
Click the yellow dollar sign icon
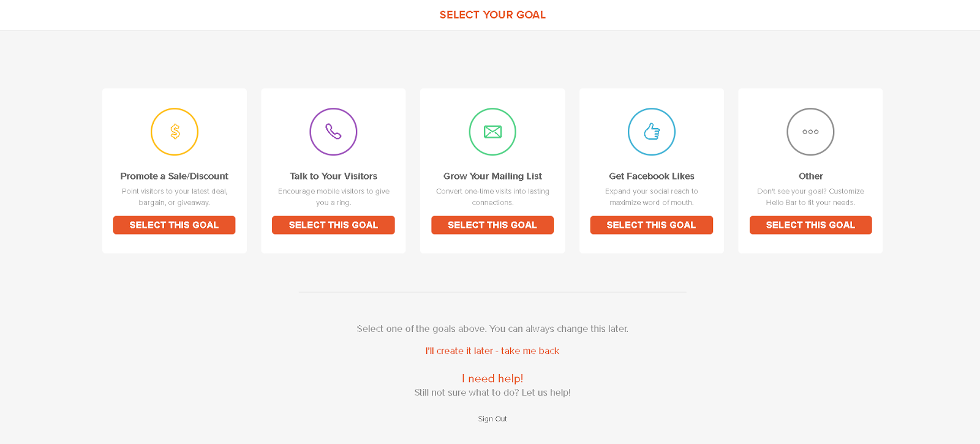tap(175, 132)
